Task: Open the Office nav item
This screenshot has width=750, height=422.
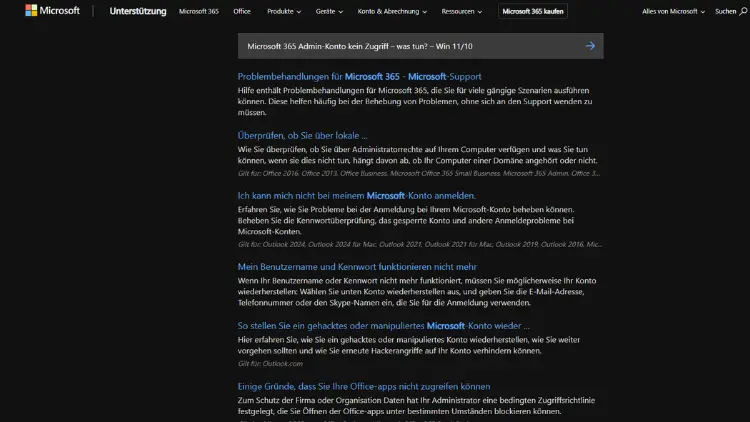Action: click(242, 11)
